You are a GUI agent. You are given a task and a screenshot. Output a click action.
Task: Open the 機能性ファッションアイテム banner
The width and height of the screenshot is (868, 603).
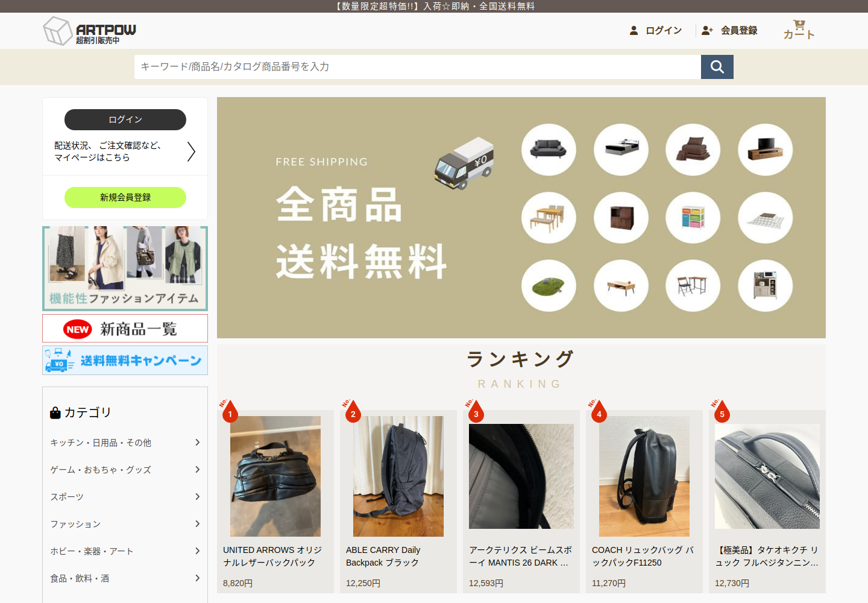click(x=125, y=268)
